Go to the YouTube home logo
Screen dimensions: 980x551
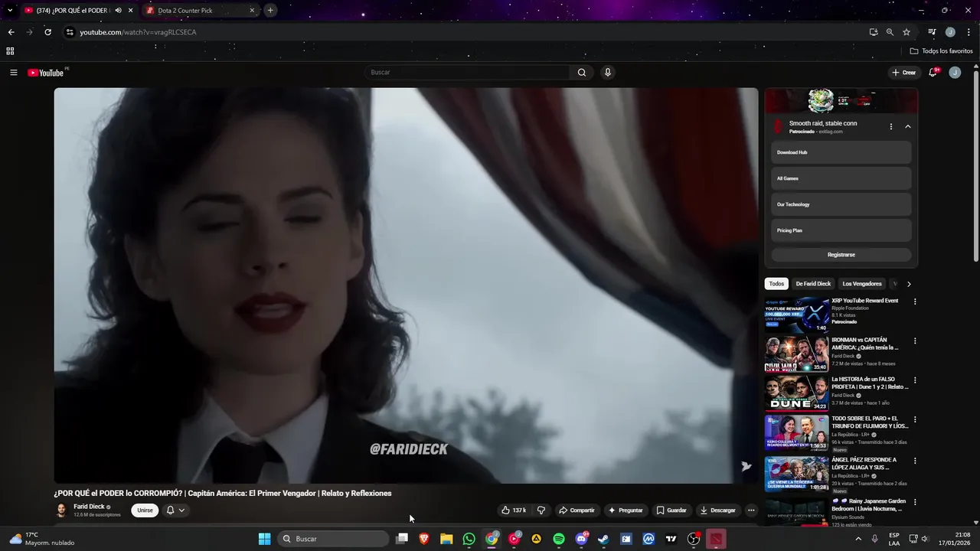46,73
